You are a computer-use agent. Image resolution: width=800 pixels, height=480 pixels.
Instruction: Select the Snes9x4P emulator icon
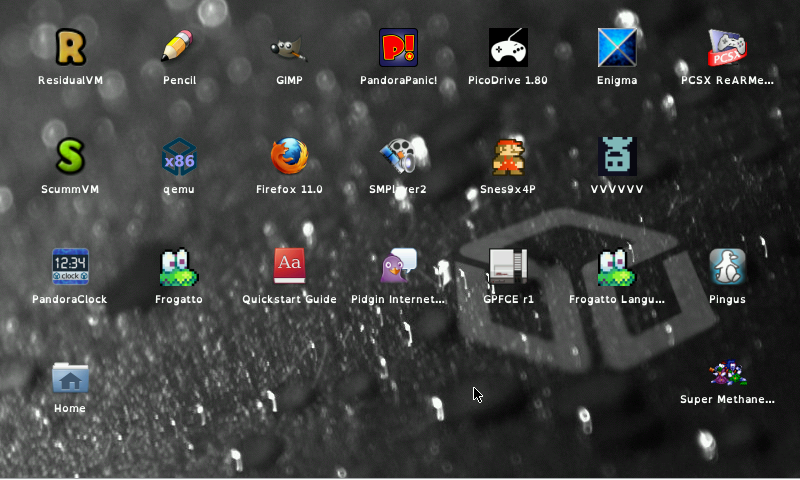[508, 157]
